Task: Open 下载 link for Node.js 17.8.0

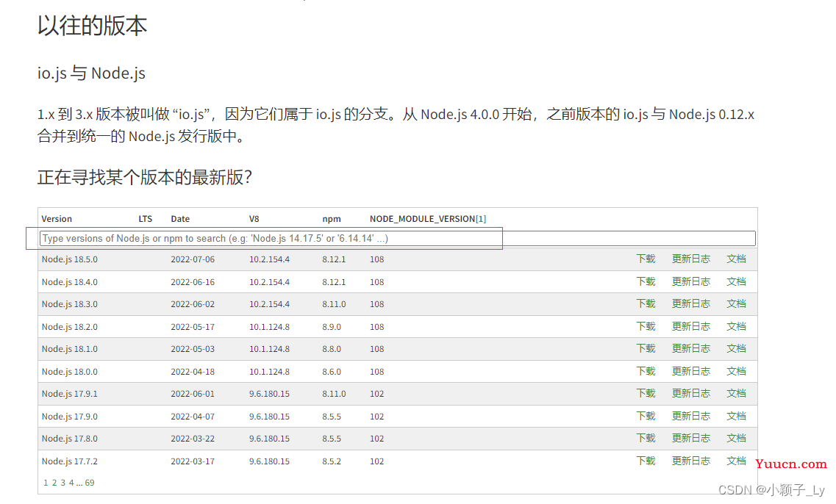Action: (x=646, y=438)
